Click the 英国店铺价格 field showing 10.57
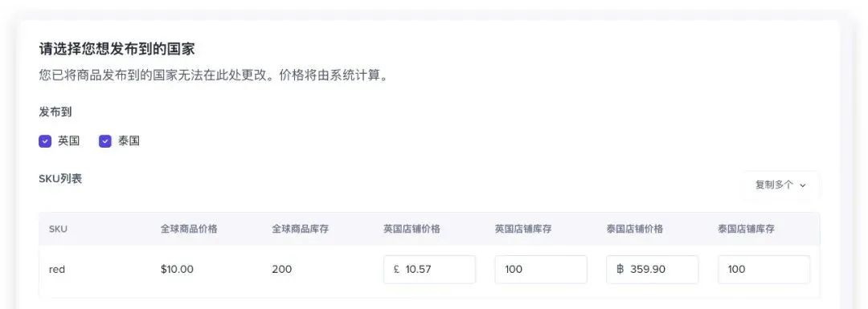This screenshot has height=309, width=868. (429, 270)
